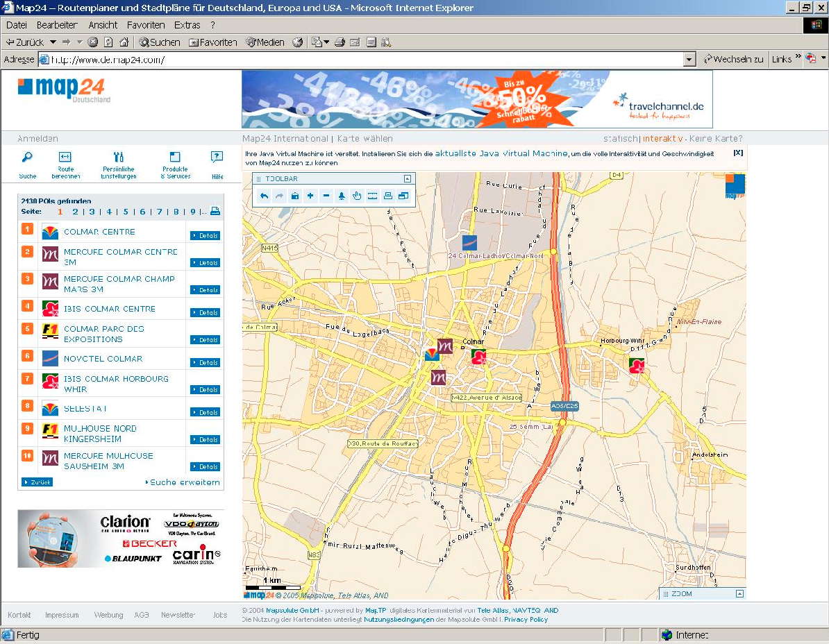Open the Ansicht menu

[103, 25]
